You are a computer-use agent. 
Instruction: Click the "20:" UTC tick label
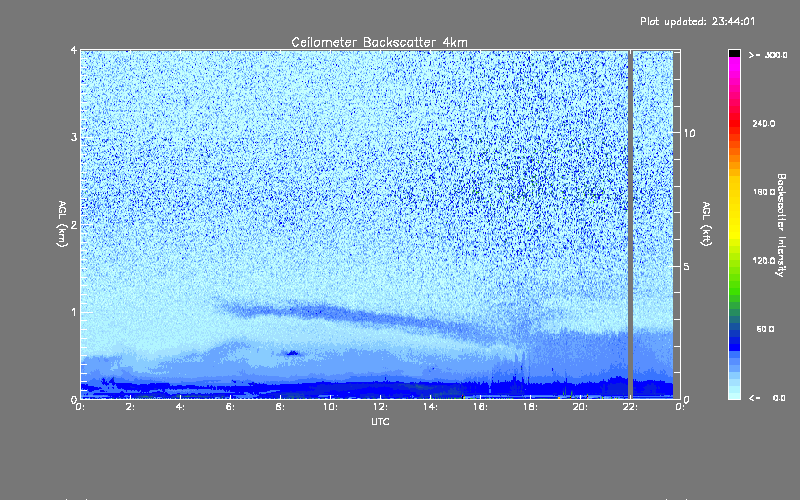pyautogui.click(x=580, y=407)
